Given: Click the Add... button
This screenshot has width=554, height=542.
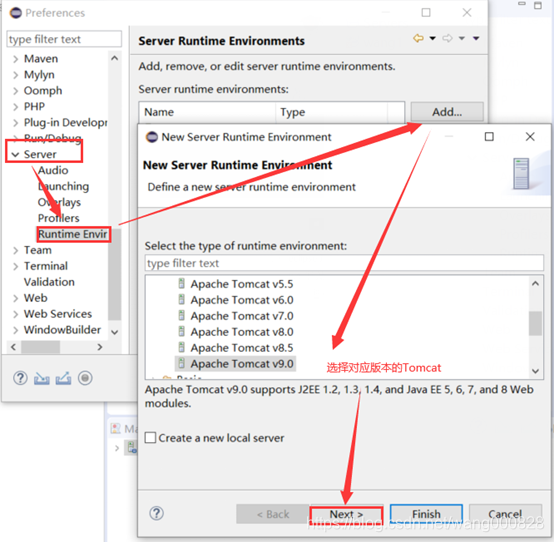Looking at the screenshot, I should 447,112.
